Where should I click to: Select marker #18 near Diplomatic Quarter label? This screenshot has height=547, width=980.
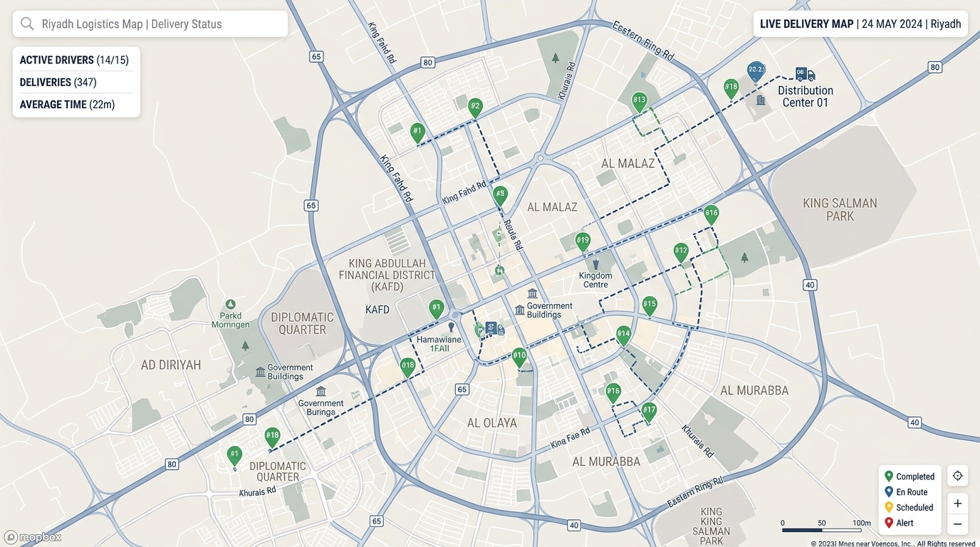click(x=272, y=437)
